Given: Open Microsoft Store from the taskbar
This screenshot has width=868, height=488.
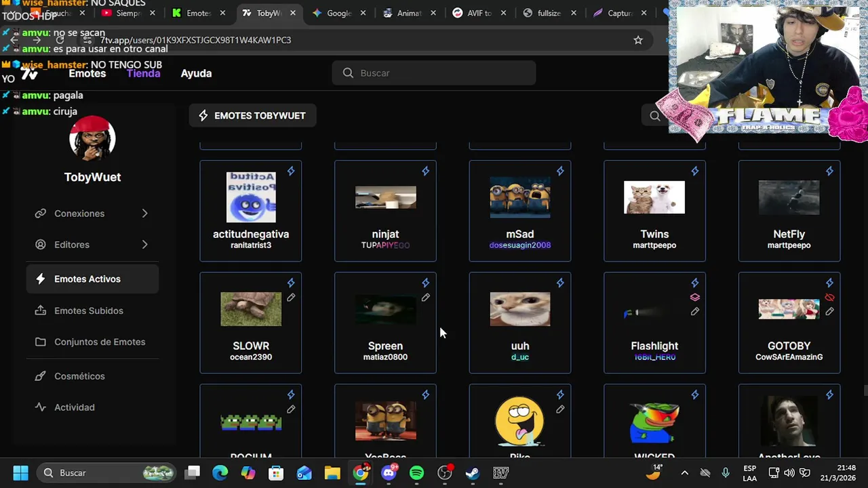Looking at the screenshot, I should (x=276, y=473).
